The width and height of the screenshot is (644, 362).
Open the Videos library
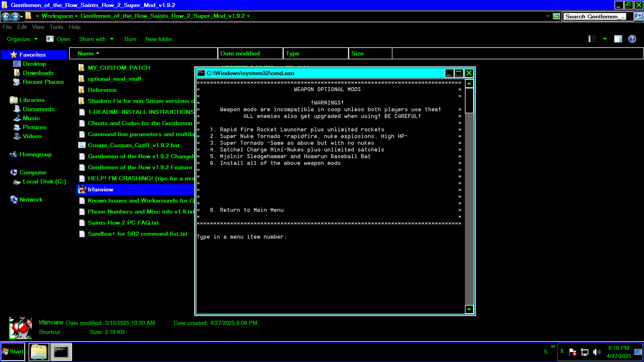[x=32, y=136]
